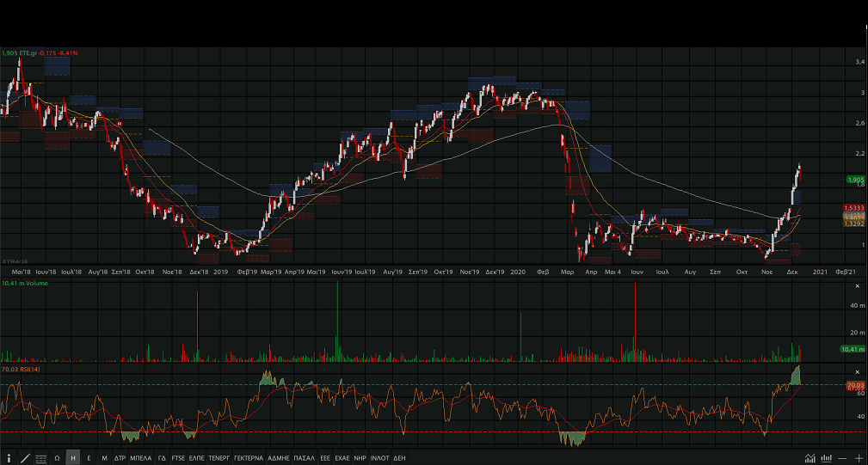This screenshot has height=465, width=868.
Task: Switch to the Ε weekly timeframe
Action: click(x=89, y=458)
